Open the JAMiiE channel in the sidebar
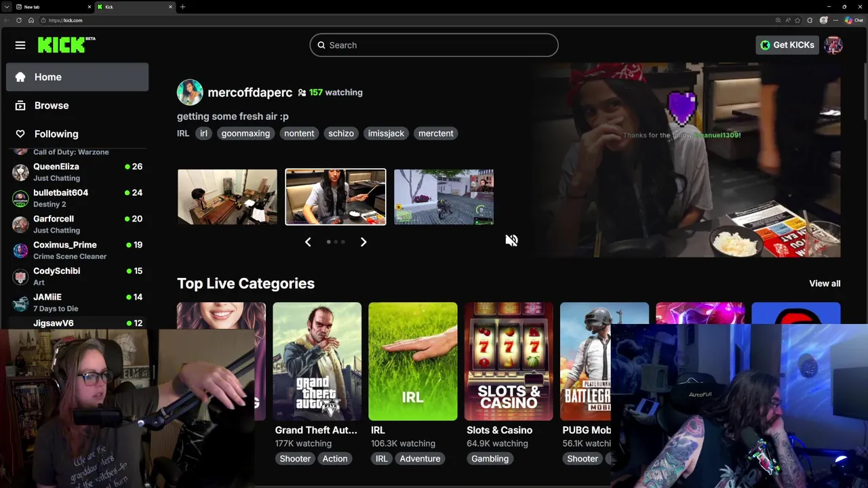 [77, 302]
